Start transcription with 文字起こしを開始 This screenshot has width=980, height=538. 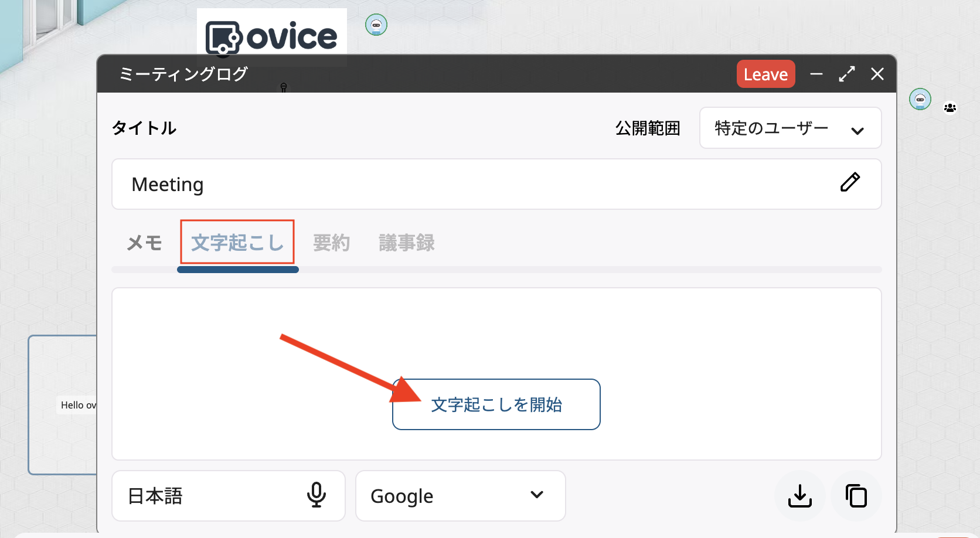[x=496, y=404]
